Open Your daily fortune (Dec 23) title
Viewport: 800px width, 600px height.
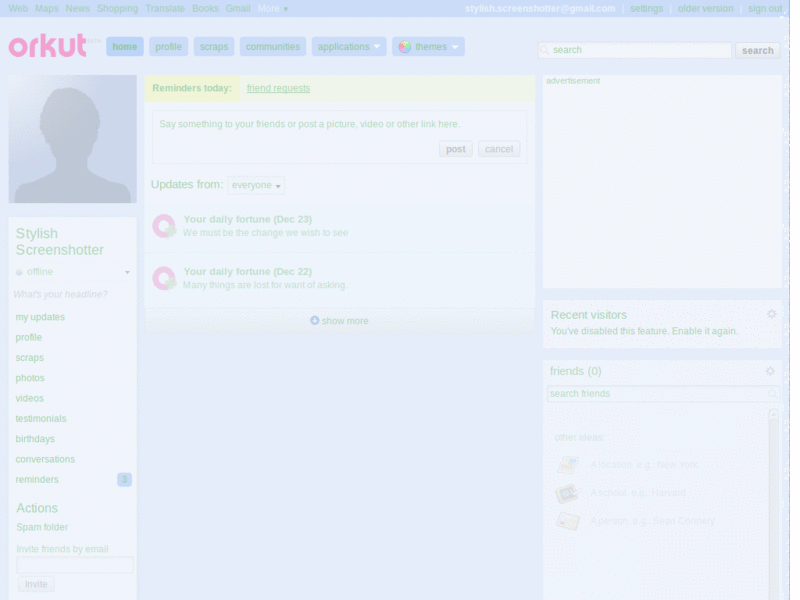(x=247, y=219)
